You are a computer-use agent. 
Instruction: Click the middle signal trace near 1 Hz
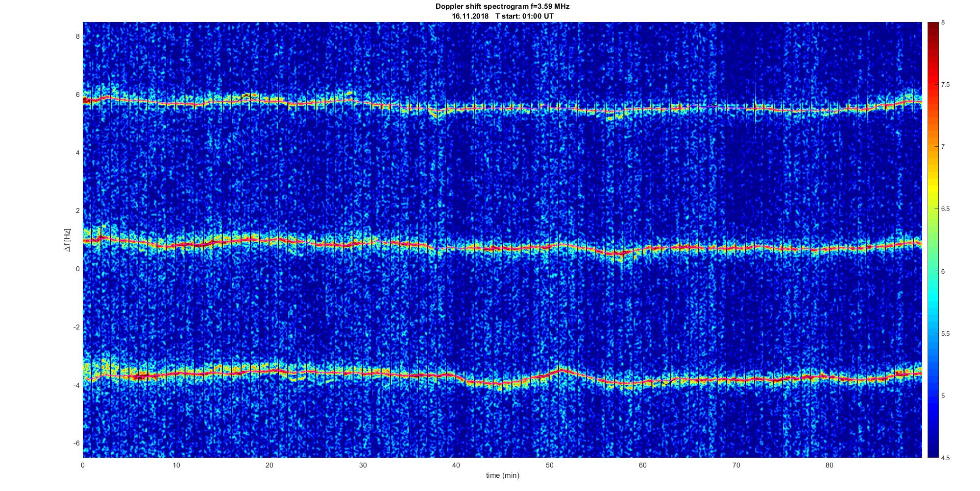coord(502,246)
